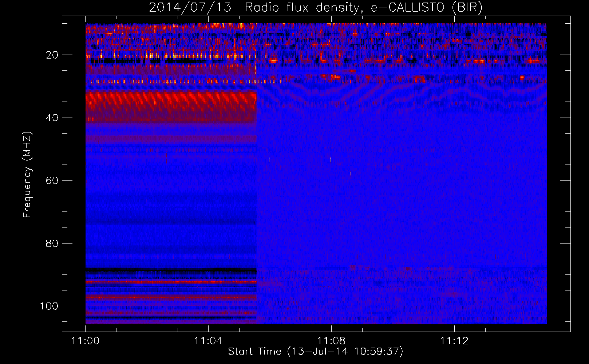
Task: Click the "Start Time (13-Jul-14 10:59:37)" axis label
Action: tap(316, 352)
